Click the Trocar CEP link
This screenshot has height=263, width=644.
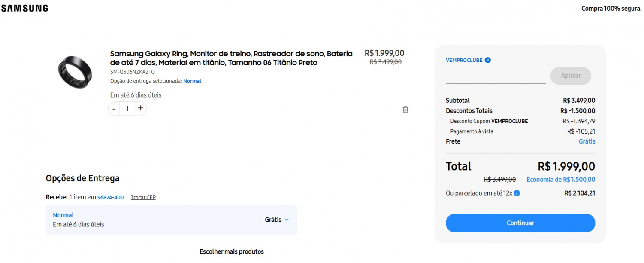point(143,198)
